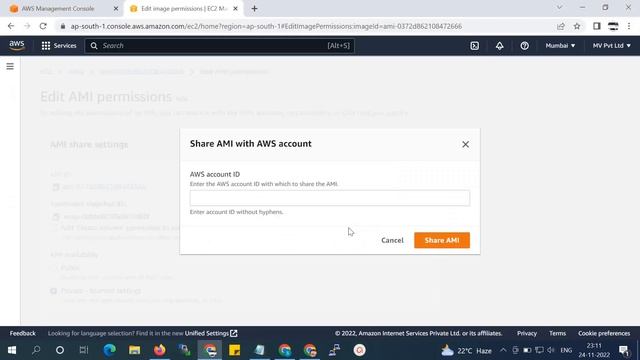Open Windows taskbar search
The image size is (640, 360).
(x=36, y=350)
